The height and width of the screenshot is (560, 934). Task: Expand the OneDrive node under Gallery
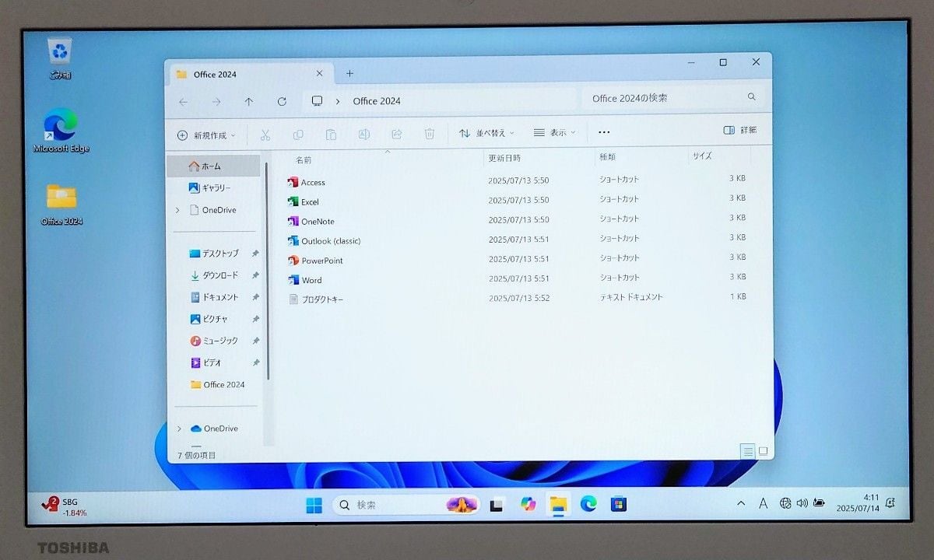(177, 210)
